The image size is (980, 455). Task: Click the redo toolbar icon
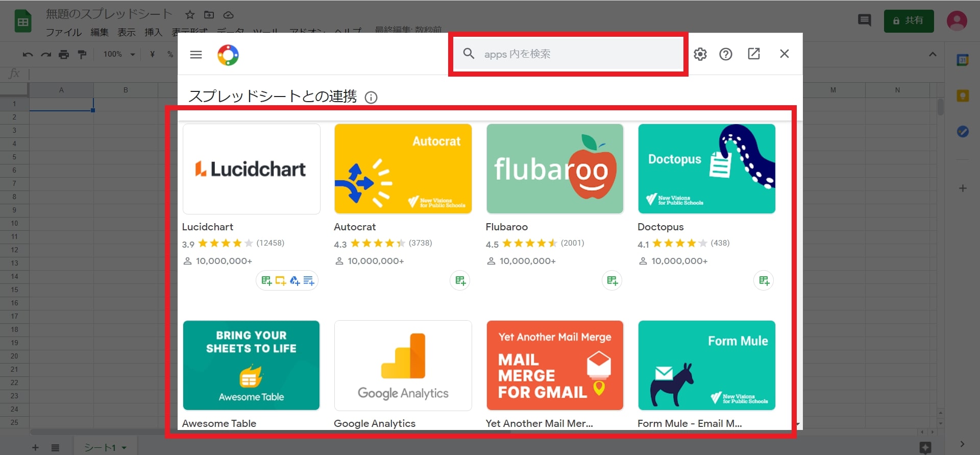46,54
